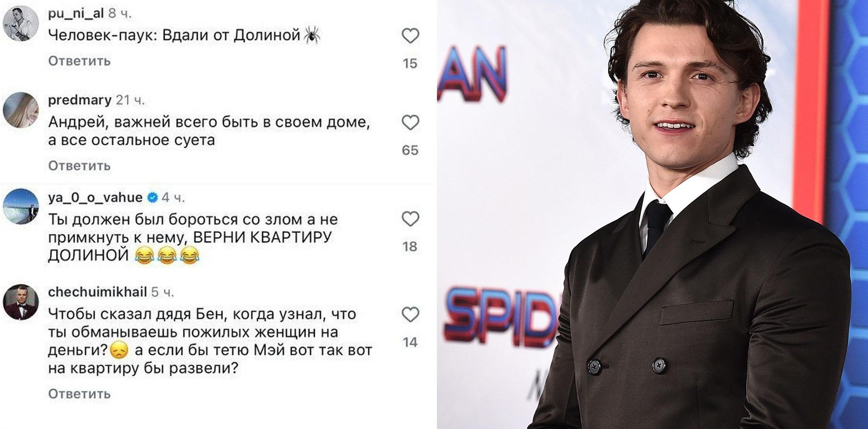Open the predmary username link
868x429 pixels.
coord(80,100)
